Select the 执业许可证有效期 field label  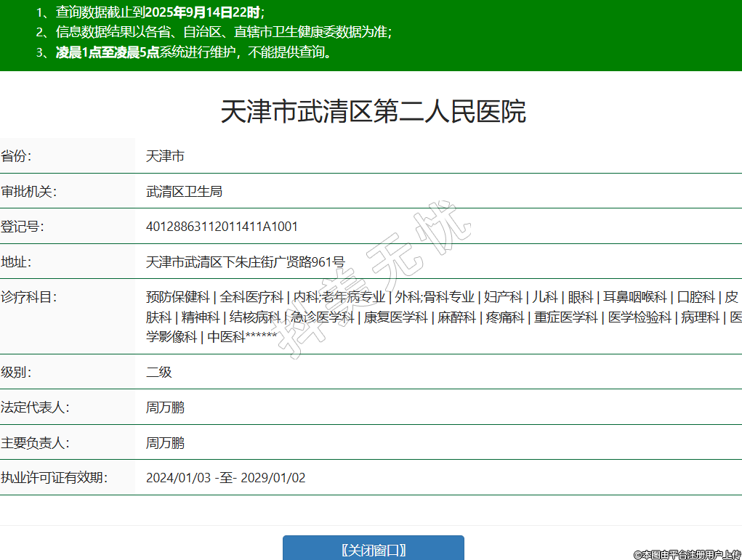pyautogui.click(x=54, y=478)
